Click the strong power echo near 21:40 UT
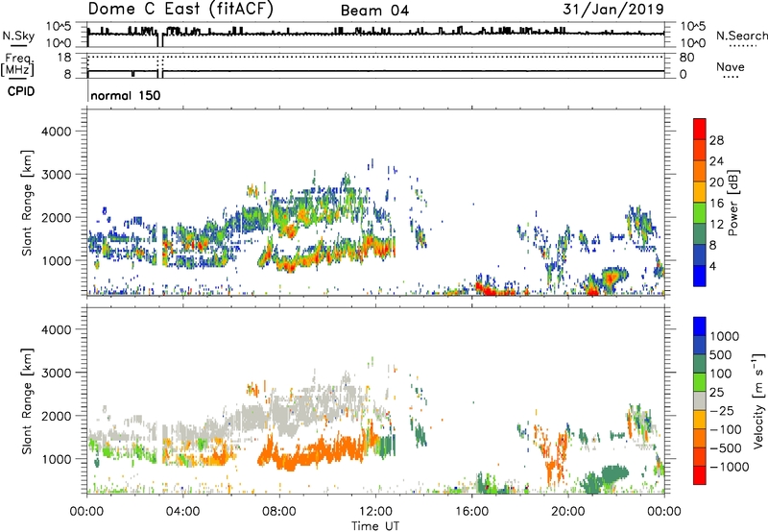This screenshot has width=768, height=532. [612, 278]
